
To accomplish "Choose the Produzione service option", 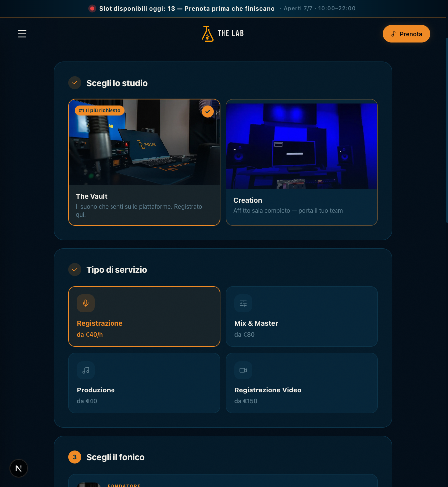I will click(144, 383).
